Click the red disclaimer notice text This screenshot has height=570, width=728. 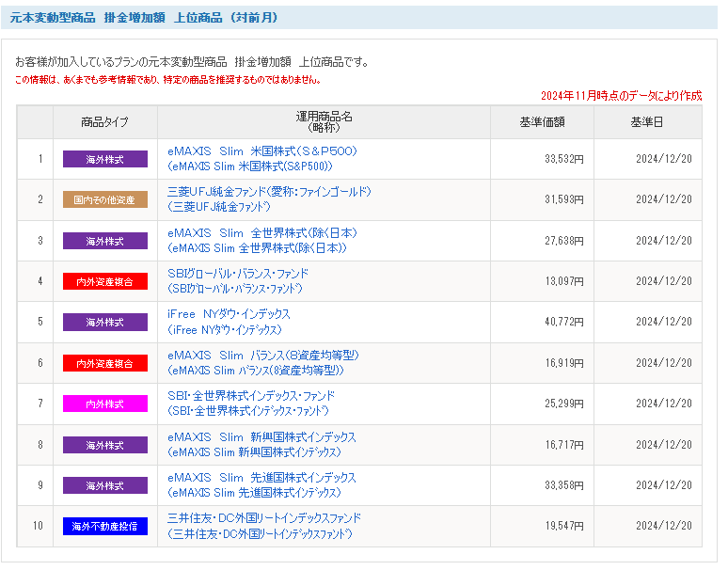pos(168,80)
